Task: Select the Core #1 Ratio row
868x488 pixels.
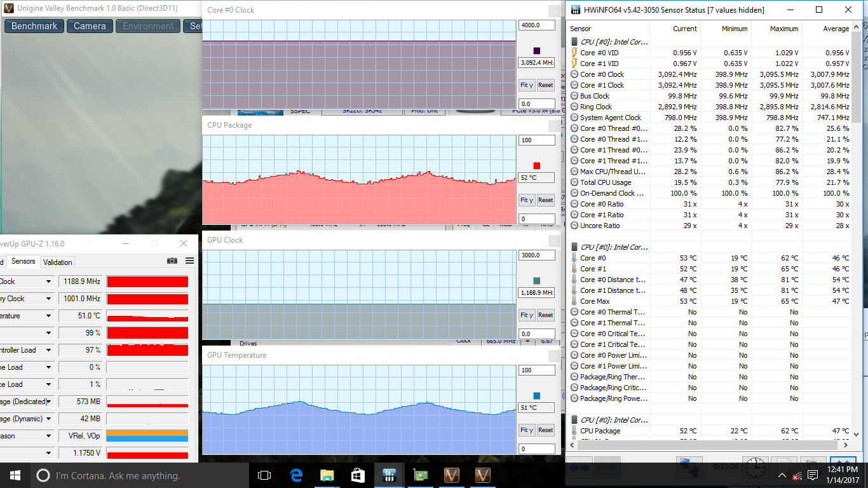Action: (710, 215)
